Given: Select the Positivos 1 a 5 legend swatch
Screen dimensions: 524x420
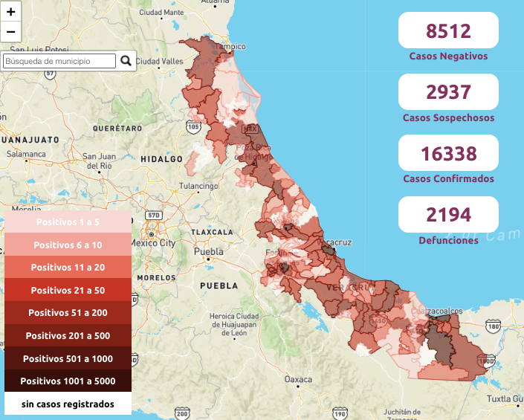Looking at the screenshot, I should pos(68,222).
